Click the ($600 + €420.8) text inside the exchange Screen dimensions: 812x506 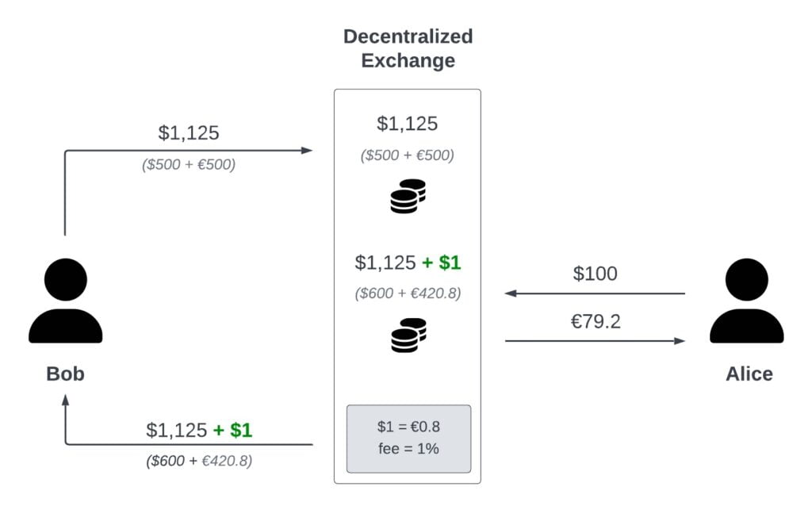click(408, 293)
